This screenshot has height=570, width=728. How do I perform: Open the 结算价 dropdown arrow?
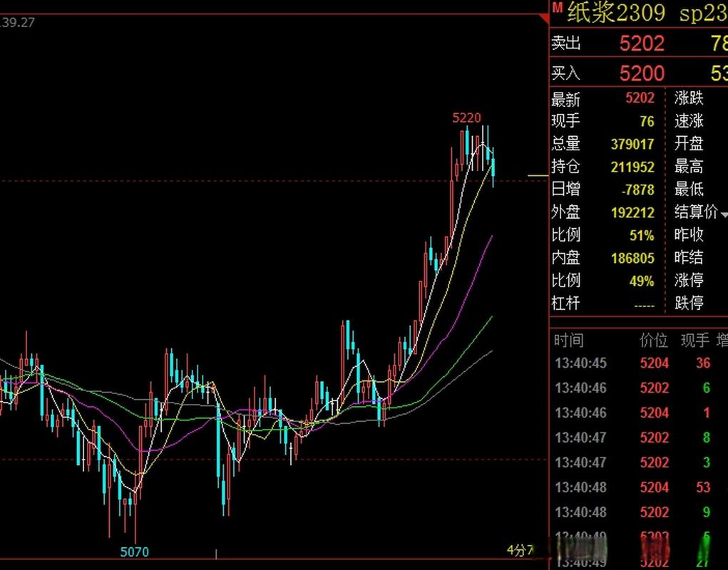[x=724, y=214]
